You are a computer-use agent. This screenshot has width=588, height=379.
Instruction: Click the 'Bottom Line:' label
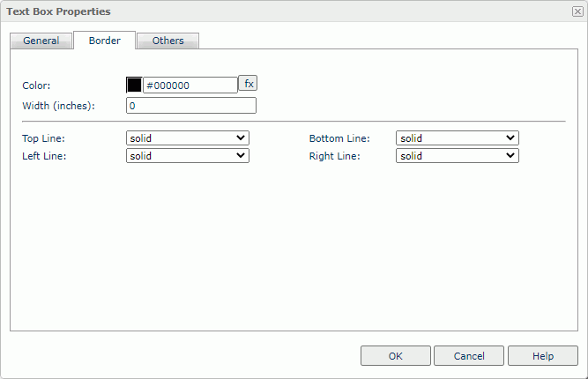(339, 138)
